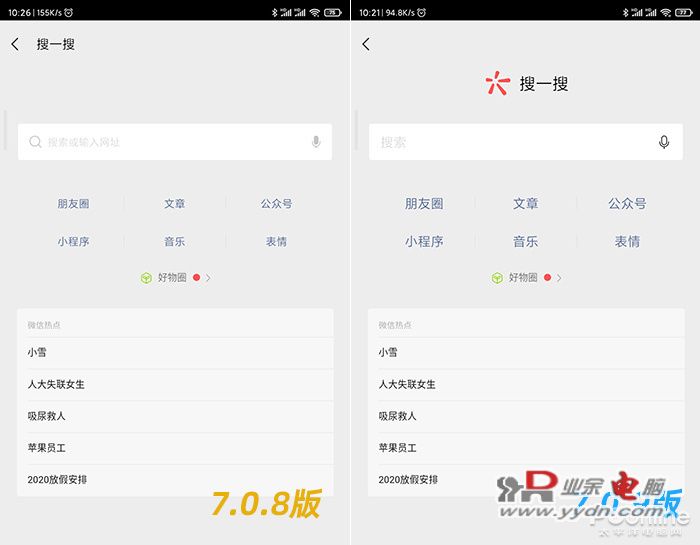Open Bluetooth status icon in left status bar
The width and height of the screenshot is (700, 545).
click(x=275, y=12)
